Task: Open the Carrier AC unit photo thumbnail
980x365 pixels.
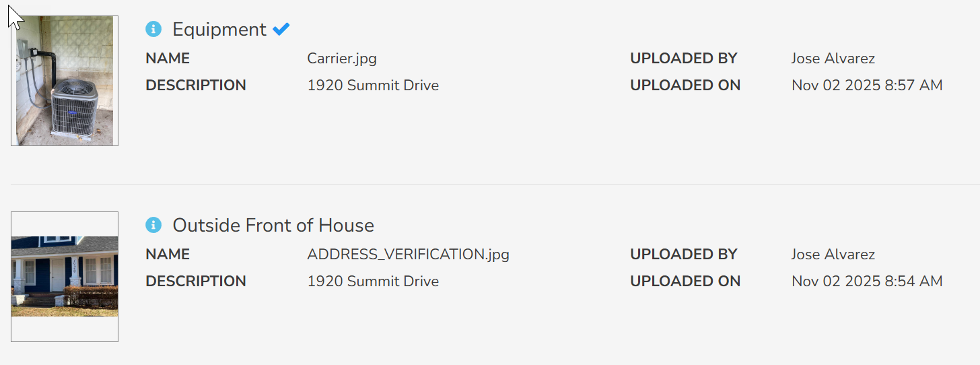Action: pos(65,81)
